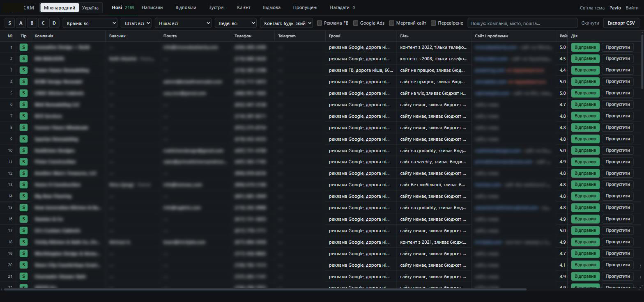Click Відправив button in row 3
This screenshot has width=644, height=302.
[x=585, y=70]
